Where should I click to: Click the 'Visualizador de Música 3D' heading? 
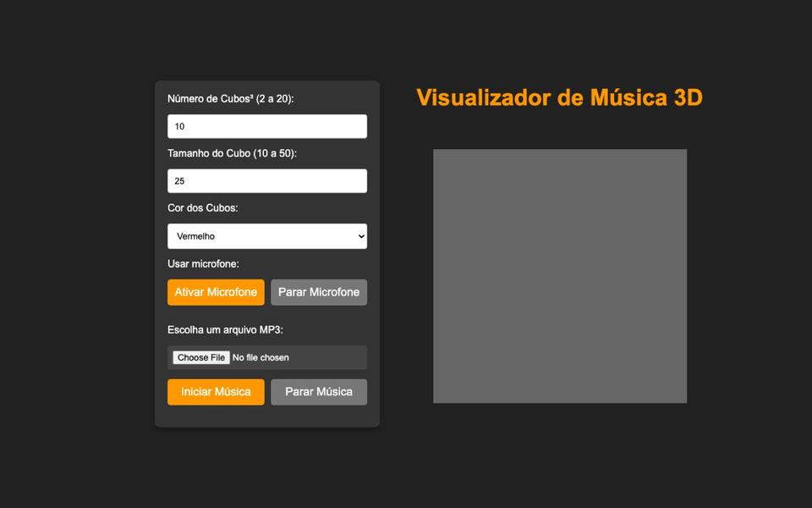[559, 97]
